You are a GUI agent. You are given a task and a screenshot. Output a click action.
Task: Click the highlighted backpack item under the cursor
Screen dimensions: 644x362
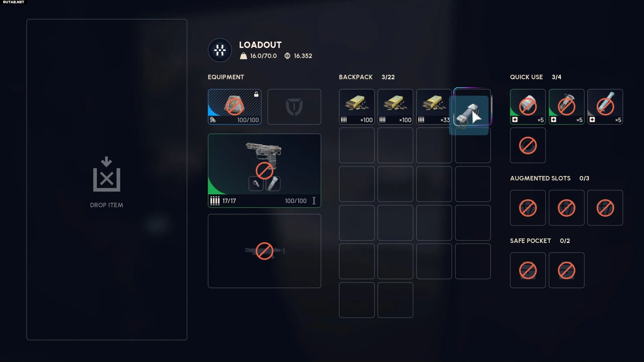(x=469, y=115)
